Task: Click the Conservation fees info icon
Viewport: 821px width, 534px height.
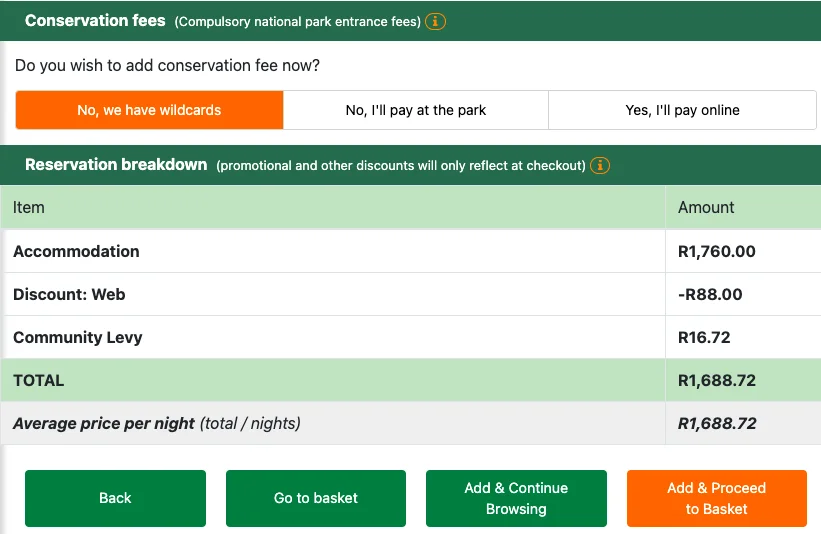Action: (435, 21)
